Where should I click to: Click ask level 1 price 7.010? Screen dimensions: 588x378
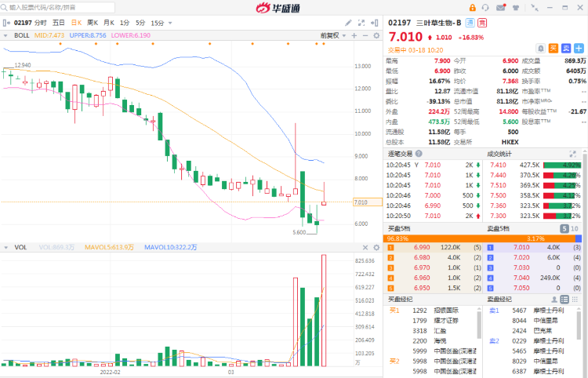521,248
